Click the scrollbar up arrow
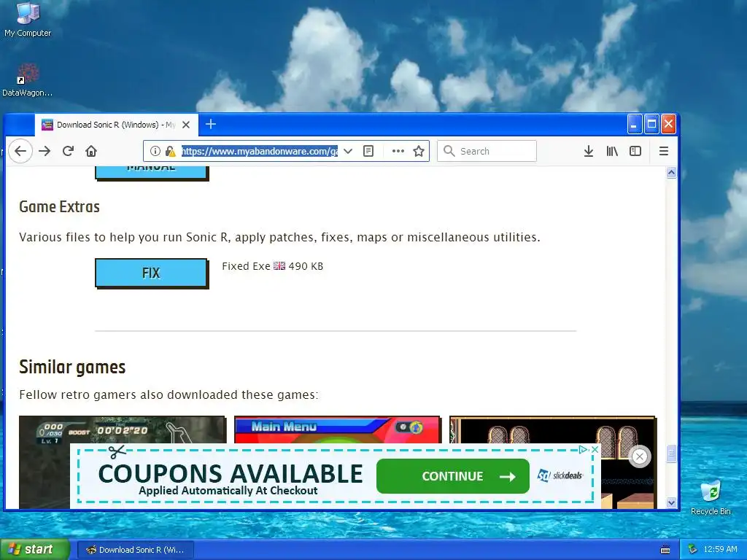 pyautogui.click(x=671, y=172)
